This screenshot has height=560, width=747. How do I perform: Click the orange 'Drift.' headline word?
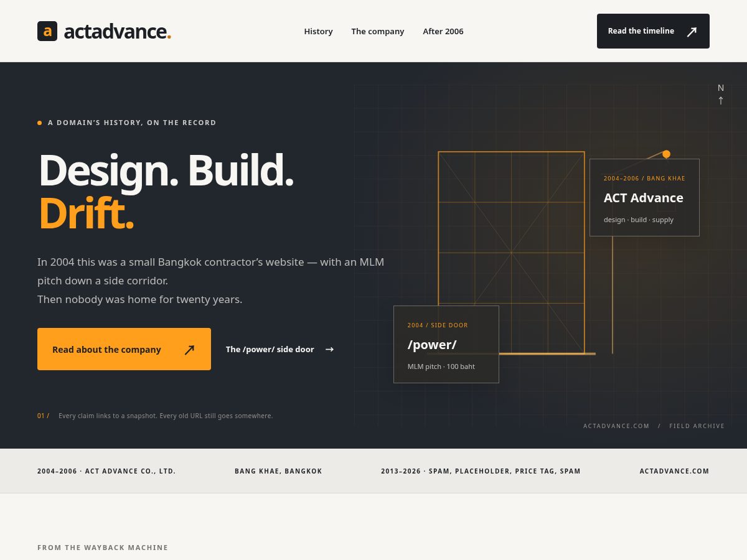point(86,213)
